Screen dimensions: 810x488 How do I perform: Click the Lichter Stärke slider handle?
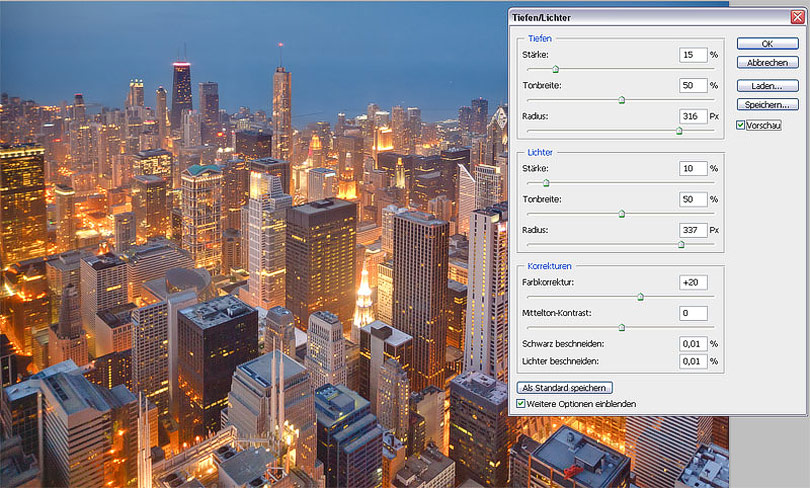546,183
